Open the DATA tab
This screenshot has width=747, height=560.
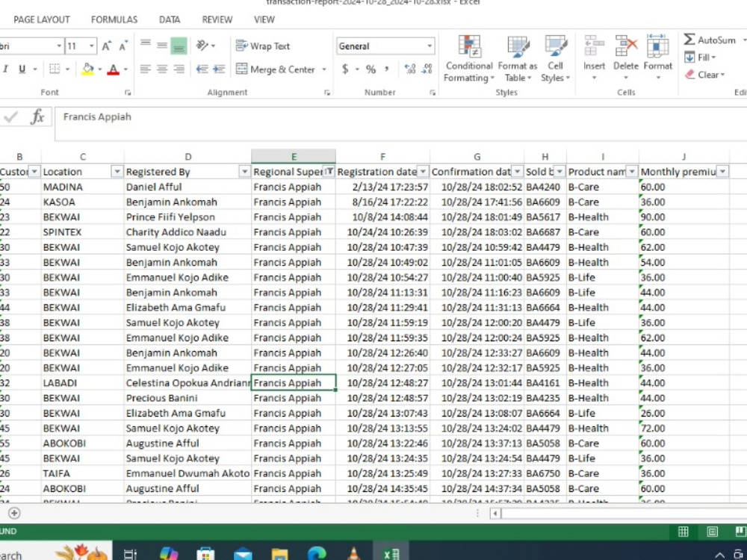(170, 19)
